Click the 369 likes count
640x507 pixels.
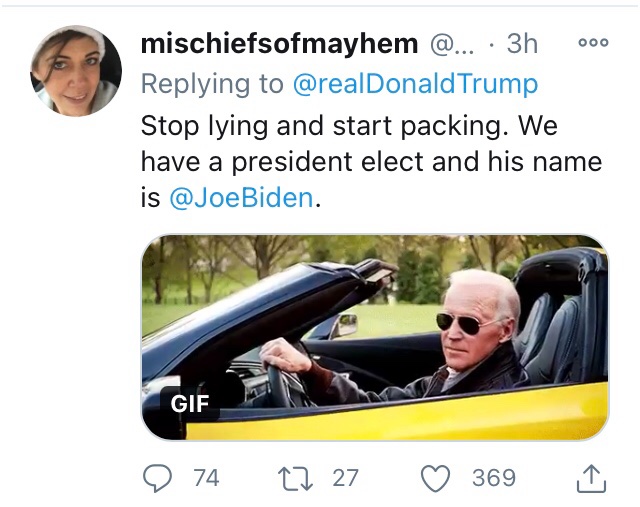click(x=493, y=478)
